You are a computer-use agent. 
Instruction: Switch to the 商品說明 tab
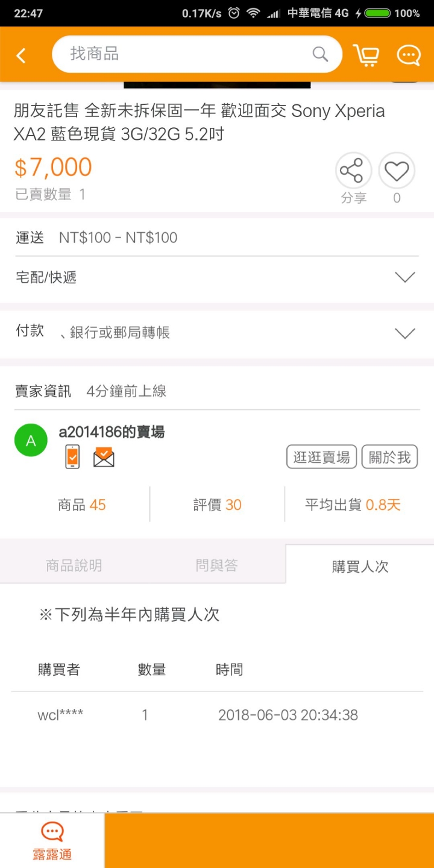74,565
